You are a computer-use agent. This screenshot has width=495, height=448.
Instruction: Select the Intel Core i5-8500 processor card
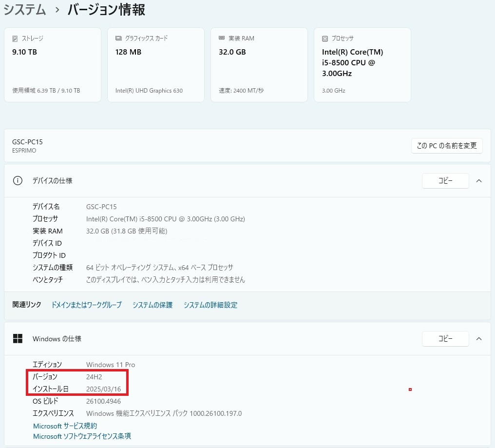362,65
